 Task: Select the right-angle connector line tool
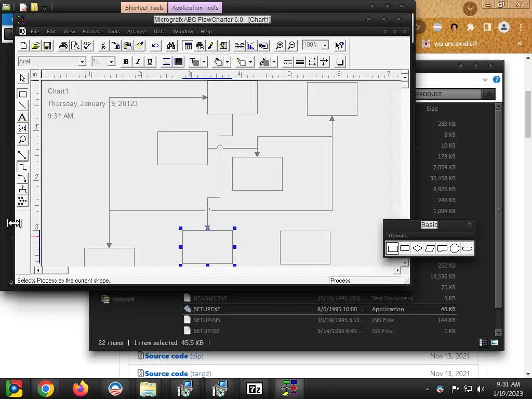pos(22,167)
